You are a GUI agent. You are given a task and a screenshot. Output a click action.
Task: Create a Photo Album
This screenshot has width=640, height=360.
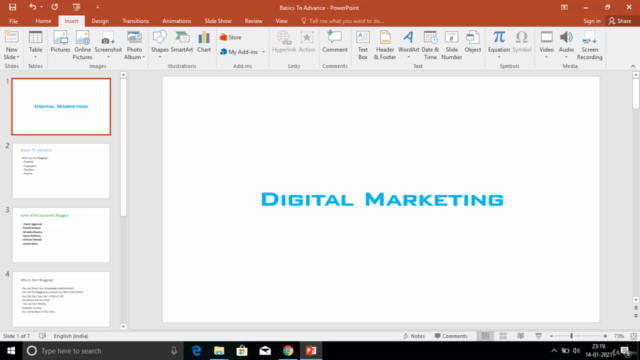click(x=134, y=45)
